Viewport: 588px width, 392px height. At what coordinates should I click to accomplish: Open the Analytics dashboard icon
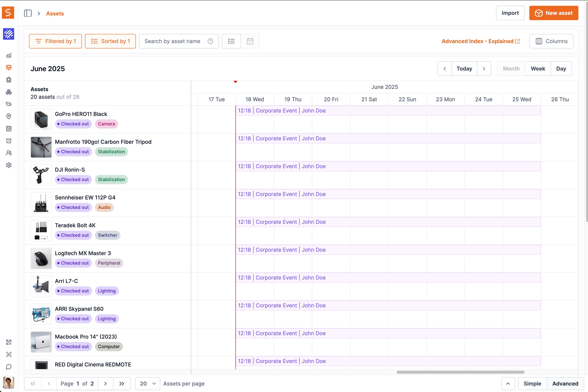click(x=9, y=55)
